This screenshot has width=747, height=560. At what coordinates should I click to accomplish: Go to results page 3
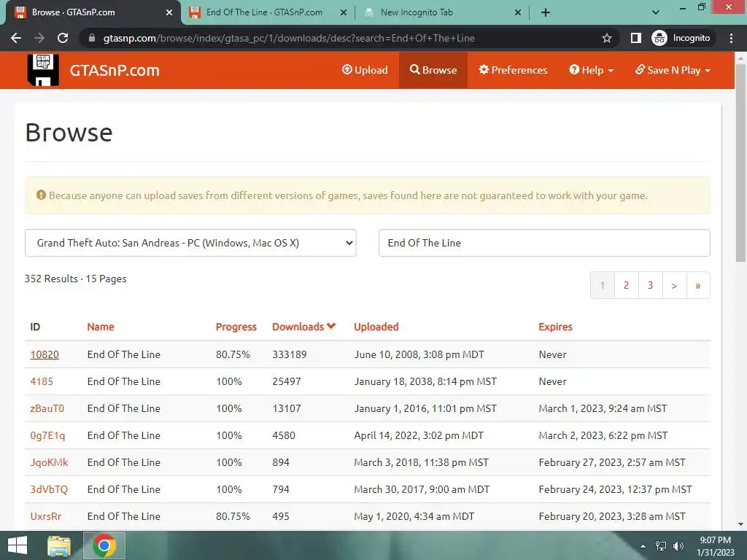(x=650, y=285)
